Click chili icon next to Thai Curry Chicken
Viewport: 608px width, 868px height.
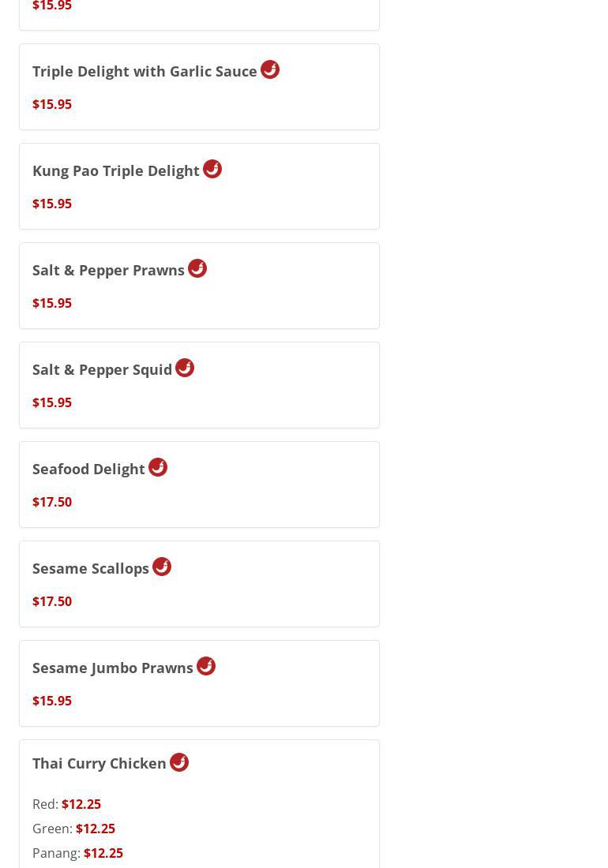tap(179, 762)
